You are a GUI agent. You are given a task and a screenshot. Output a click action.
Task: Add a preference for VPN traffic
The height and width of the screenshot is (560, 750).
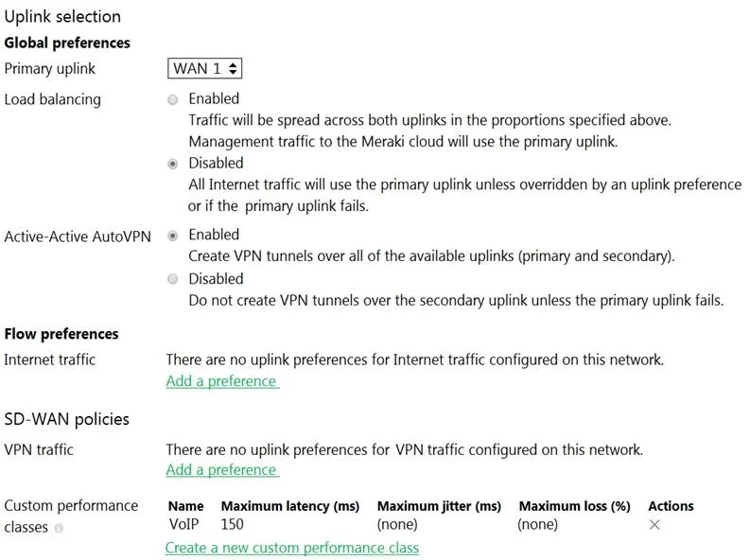tap(222, 470)
